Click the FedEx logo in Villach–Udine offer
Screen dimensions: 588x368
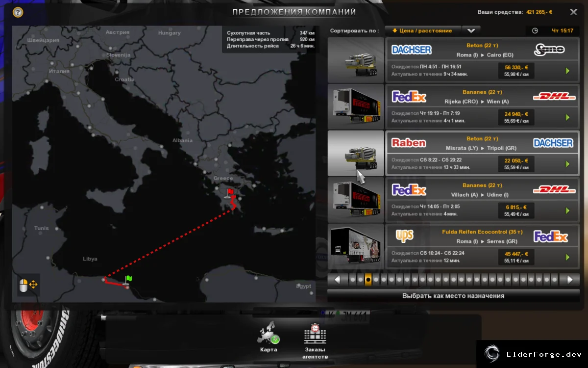click(409, 190)
